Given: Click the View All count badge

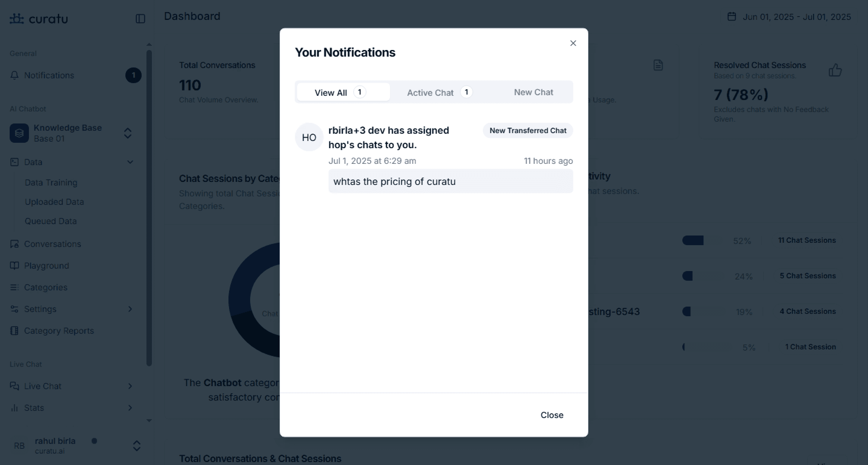Looking at the screenshot, I should (360, 92).
